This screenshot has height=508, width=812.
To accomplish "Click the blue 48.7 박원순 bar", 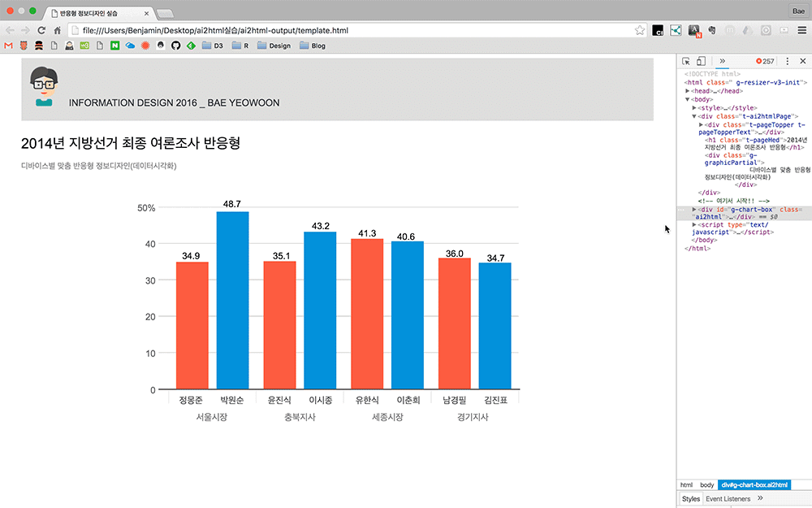I will pyautogui.click(x=232, y=300).
